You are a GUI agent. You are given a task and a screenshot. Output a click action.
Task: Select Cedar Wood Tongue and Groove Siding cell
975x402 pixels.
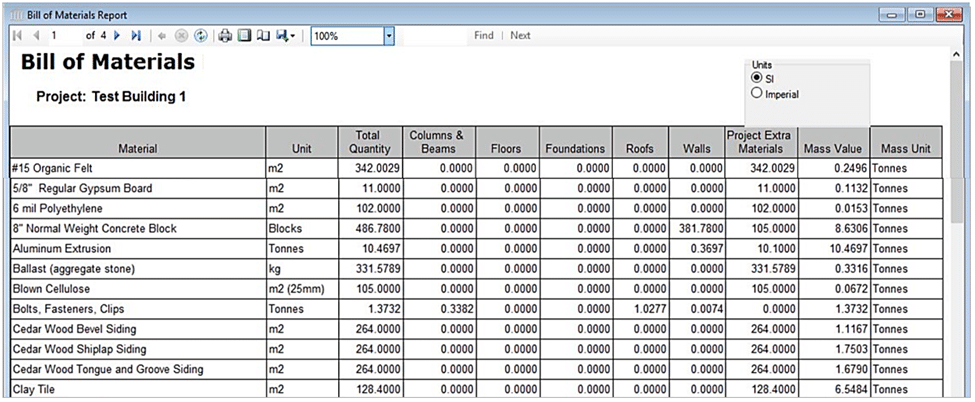(x=138, y=369)
